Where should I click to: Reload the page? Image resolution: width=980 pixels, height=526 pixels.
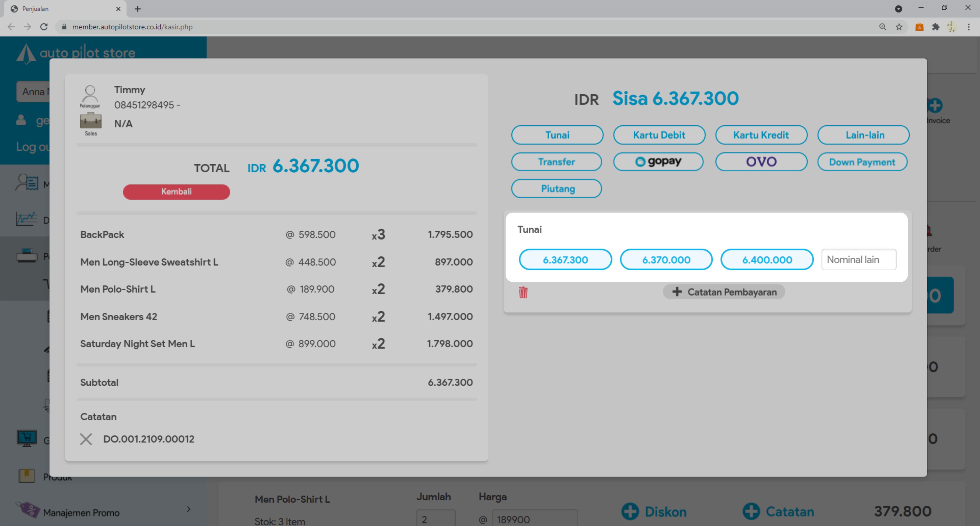tap(44, 27)
